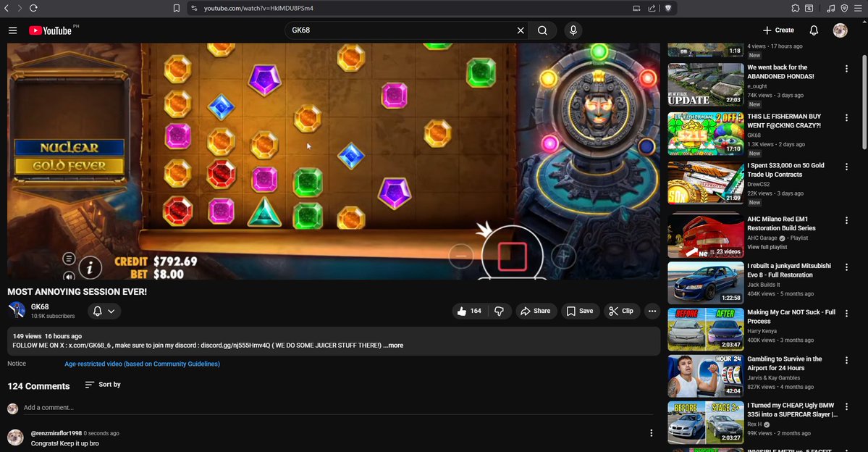Open 'I Spent $33,000' video title
Image resolution: width=868 pixels, height=452 pixels.
click(785, 170)
